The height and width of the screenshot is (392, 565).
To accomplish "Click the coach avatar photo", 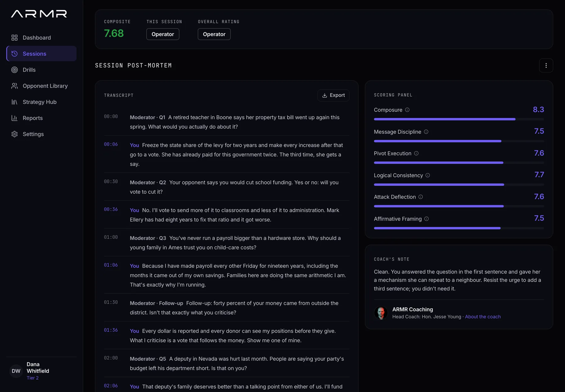I will tap(381, 313).
